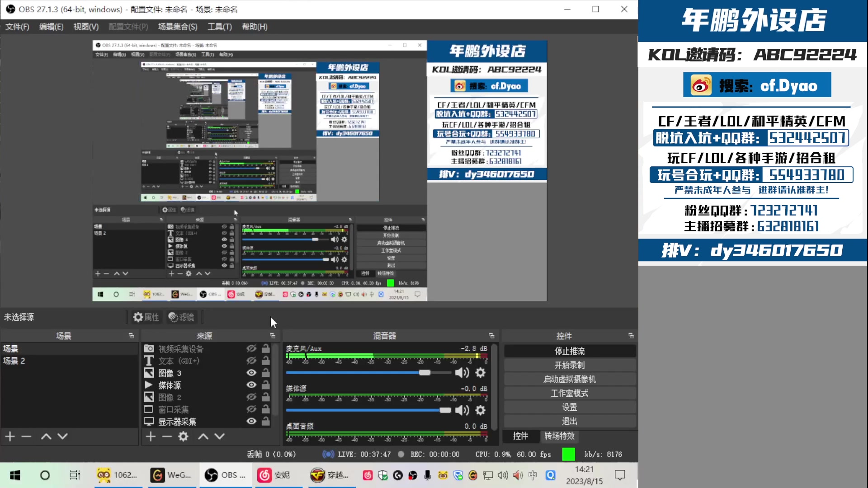
Task: Open the Windows notification center
Action: (x=620, y=475)
